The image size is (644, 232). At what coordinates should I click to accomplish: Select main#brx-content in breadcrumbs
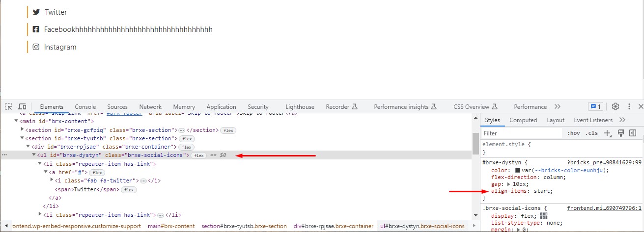point(171,226)
